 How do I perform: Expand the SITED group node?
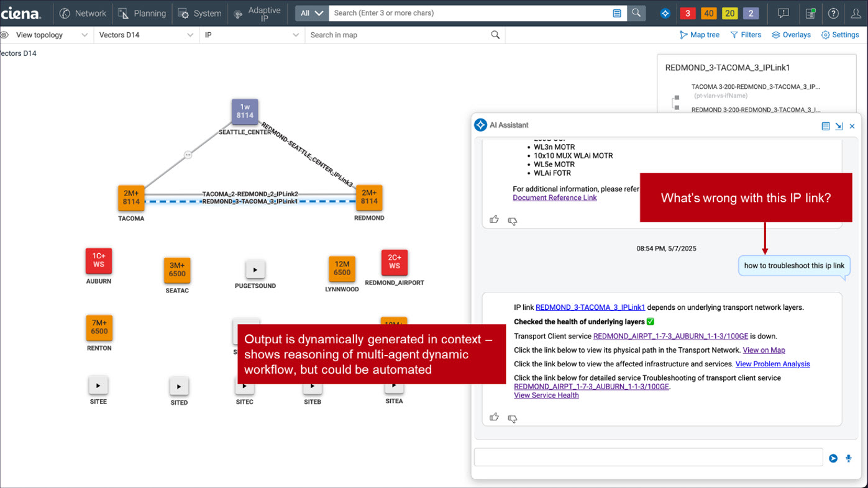179,386
